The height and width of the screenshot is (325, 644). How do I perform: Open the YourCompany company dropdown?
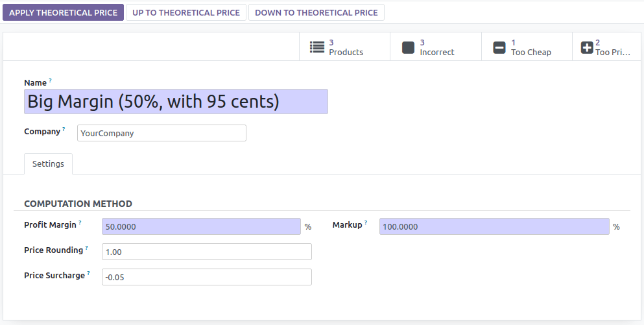pos(161,133)
